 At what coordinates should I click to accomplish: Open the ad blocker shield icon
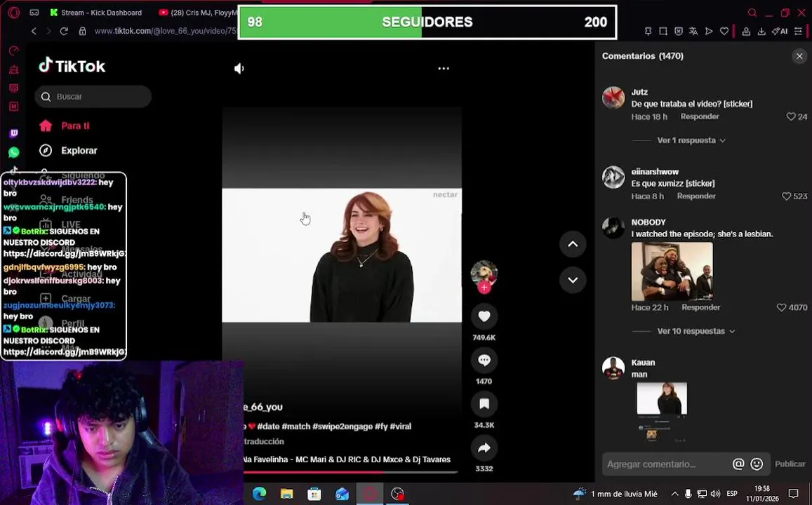point(679,32)
